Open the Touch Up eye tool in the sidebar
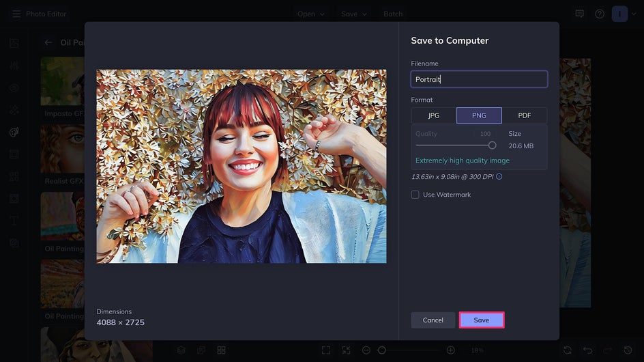 (x=14, y=87)
